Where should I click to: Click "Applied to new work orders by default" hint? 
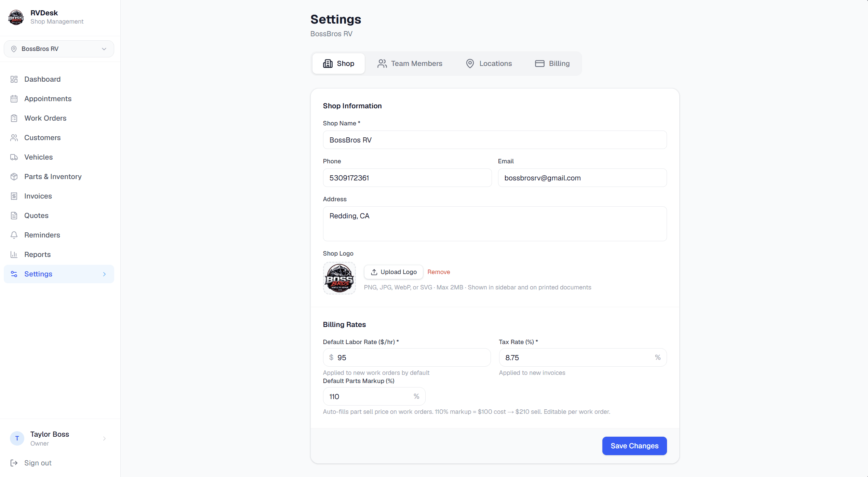[376, 373]
